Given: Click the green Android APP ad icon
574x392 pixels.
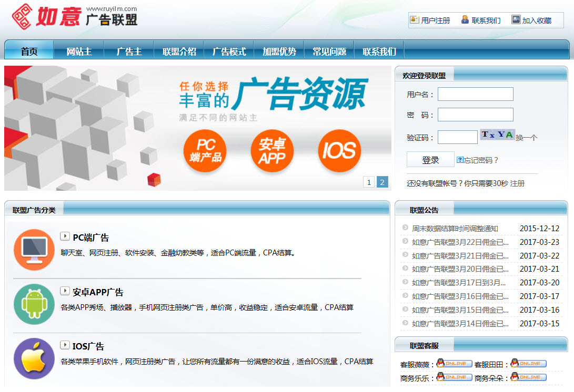Looking at the screenshot, I should point(34,304).
